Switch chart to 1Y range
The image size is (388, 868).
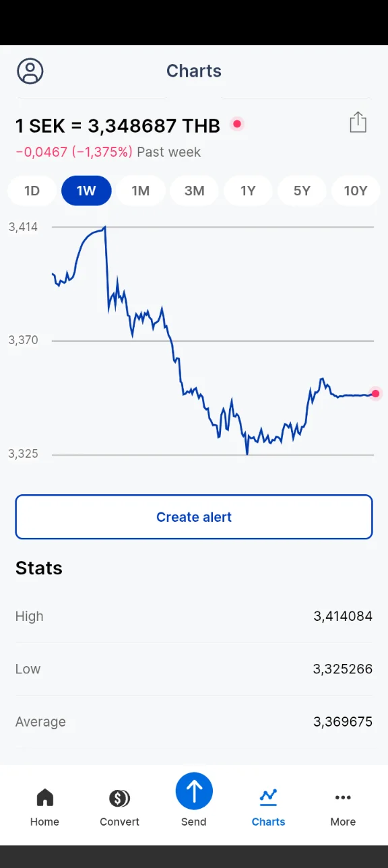248,191
